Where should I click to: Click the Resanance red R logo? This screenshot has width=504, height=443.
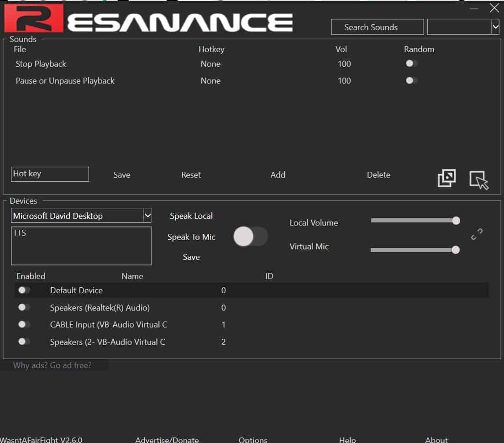(33, 18)
